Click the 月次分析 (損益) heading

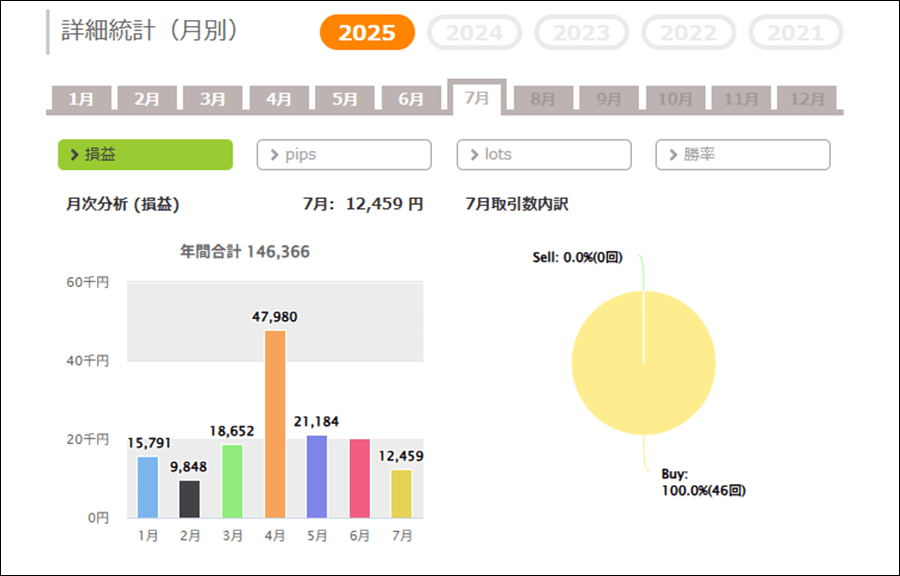coord(123,204)
